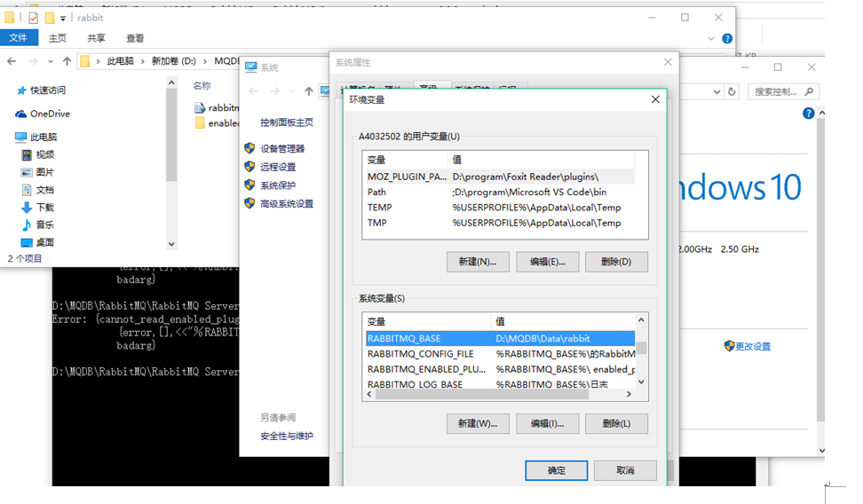
Task: Open Music (音乐) folder in sidebar
Action: pos(37,224)
